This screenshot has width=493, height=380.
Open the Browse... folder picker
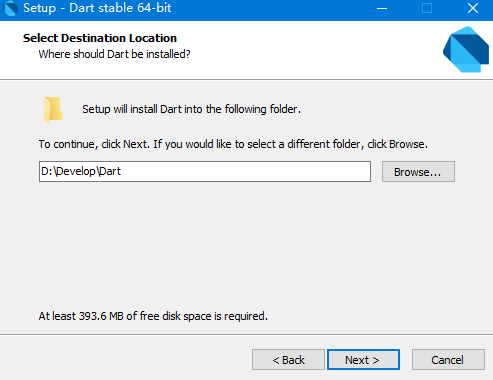pos(418,172)
